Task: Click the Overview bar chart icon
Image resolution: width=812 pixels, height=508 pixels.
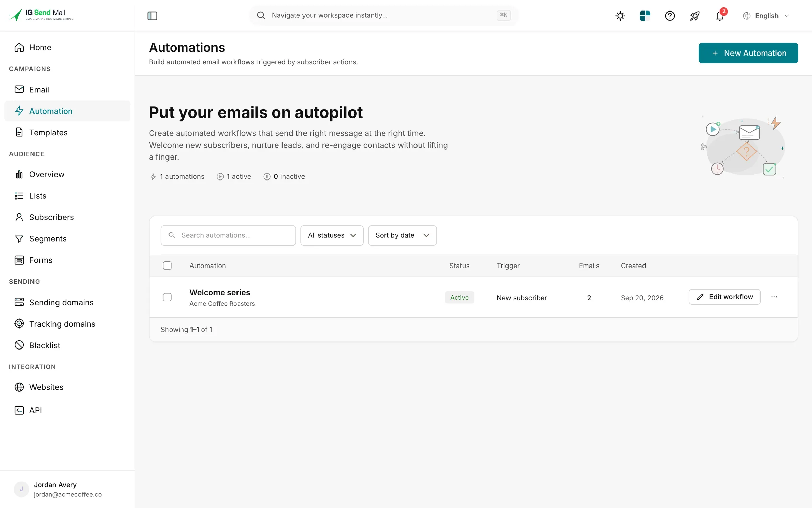Action: tap(19, 174)
